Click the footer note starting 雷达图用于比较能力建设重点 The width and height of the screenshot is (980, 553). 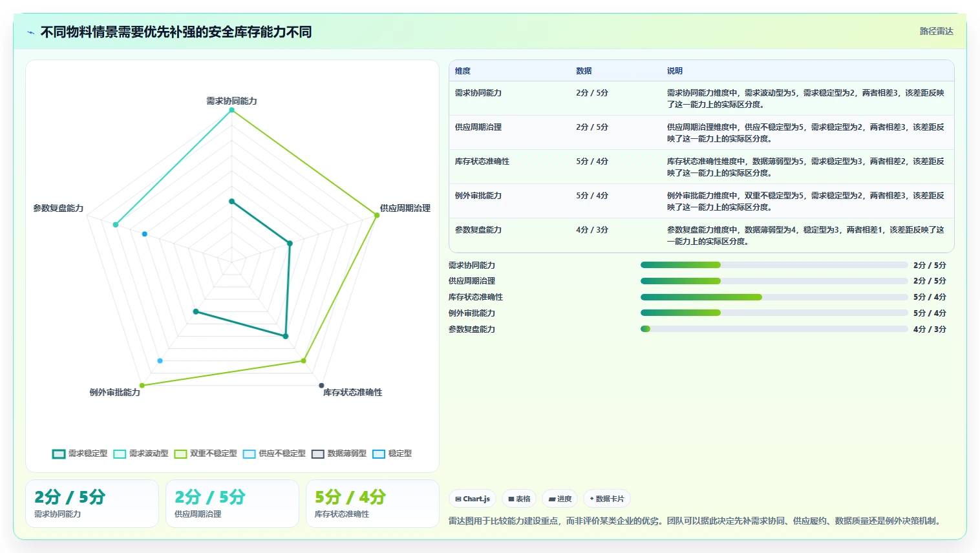[x=696, y=521]
